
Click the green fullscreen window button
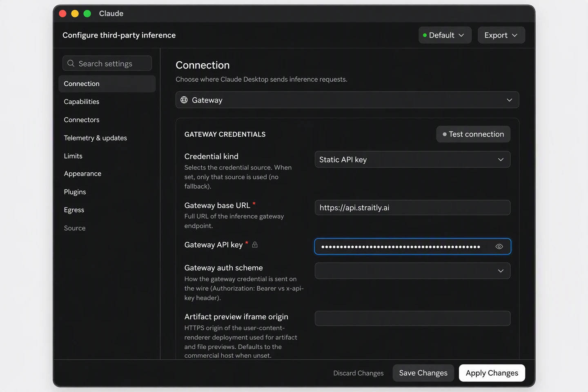click(87, 13)
